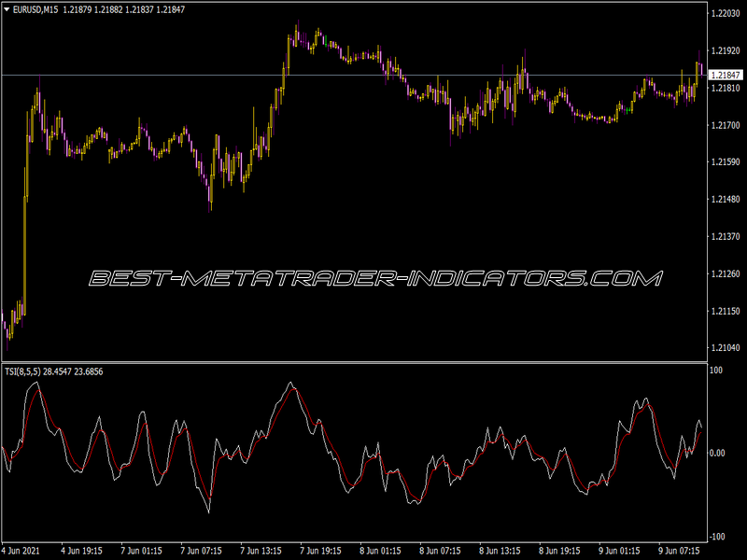Select the OHLC values 1.21879 1.21882 1.21837 1.21847
The height and width of the screenshot is (560, 747).
coord(124,9)
